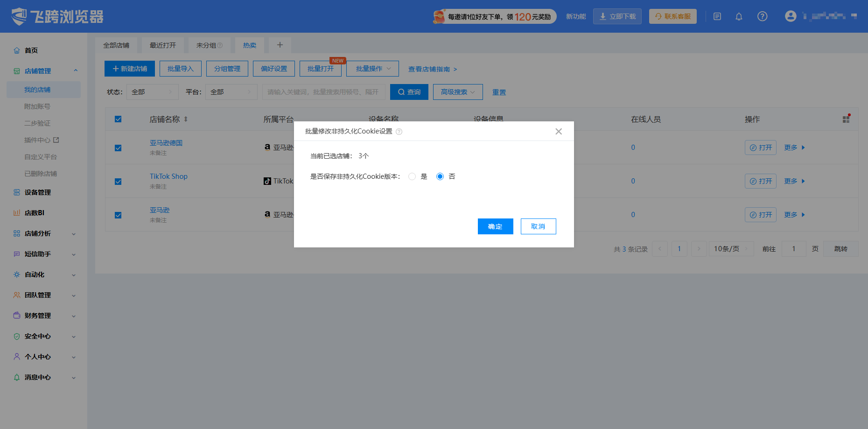
Task: Confirm with the 确定 button
Action: tap(495, 226)
